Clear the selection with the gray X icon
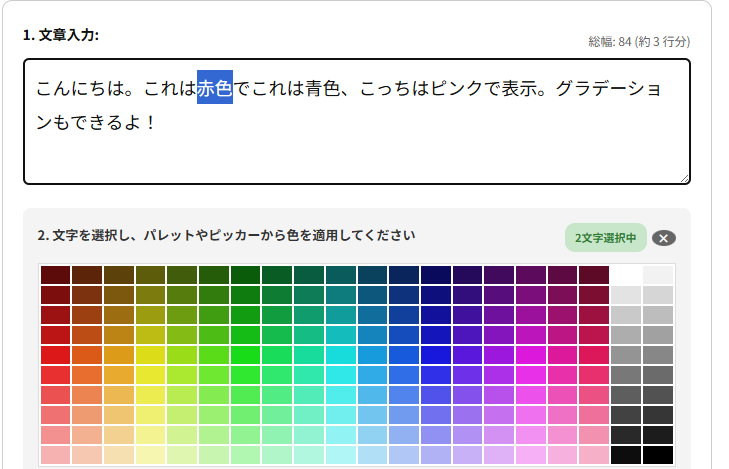 664,238
